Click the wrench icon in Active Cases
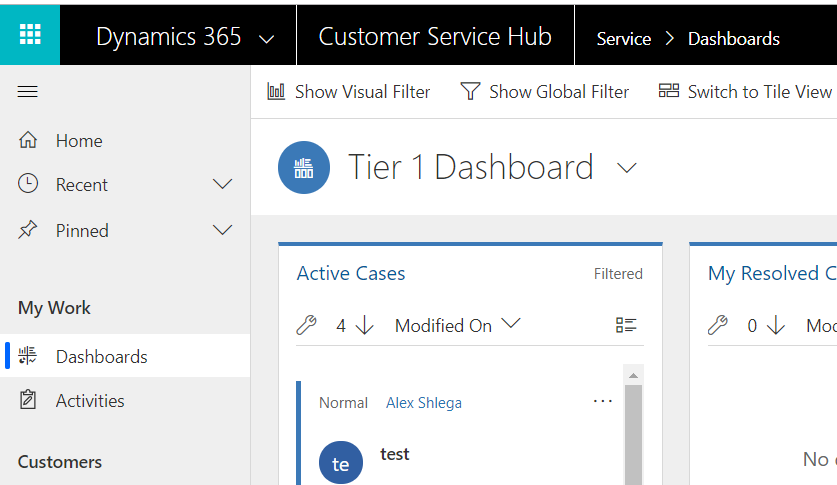 pos(306,325)
